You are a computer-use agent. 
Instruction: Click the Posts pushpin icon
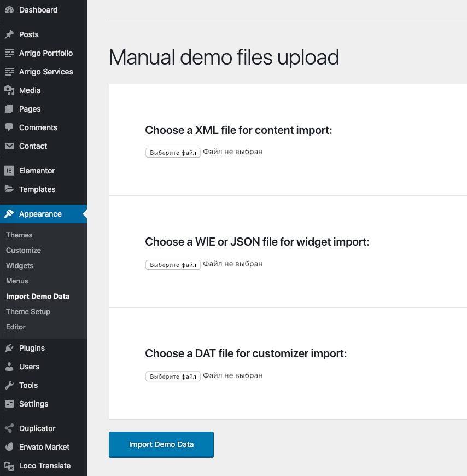9,34
